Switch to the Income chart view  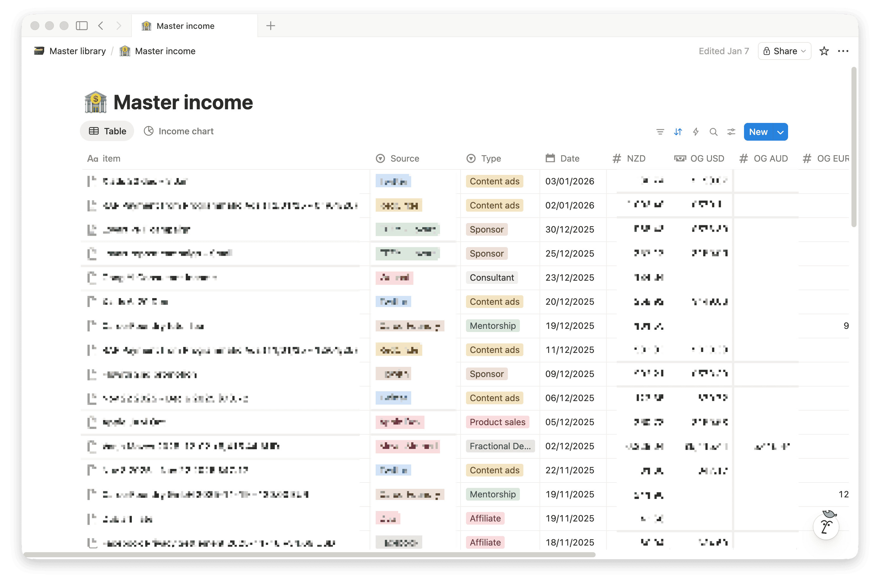[179, 131]
